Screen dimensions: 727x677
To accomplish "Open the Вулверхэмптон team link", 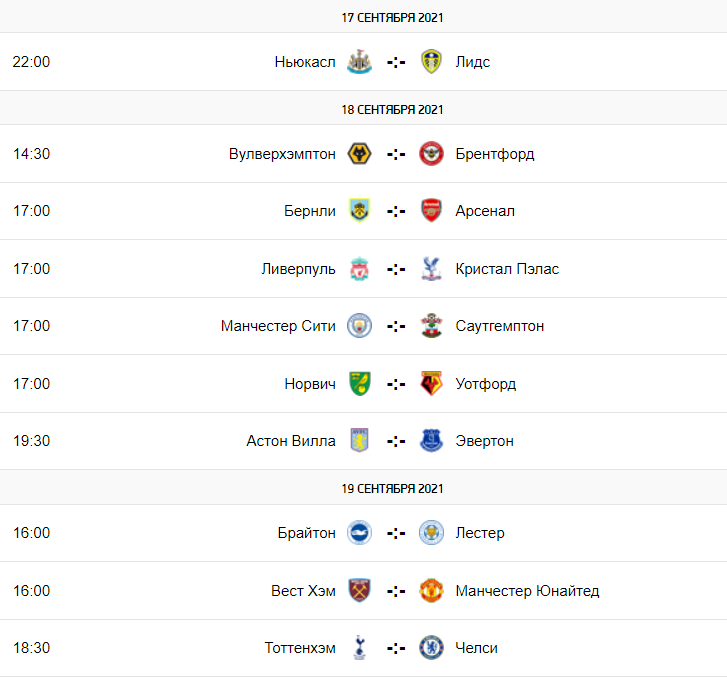I will [282, 154].
